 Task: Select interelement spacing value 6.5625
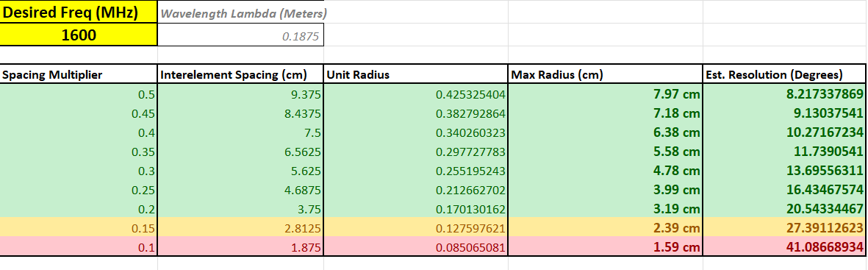point(241,152)
